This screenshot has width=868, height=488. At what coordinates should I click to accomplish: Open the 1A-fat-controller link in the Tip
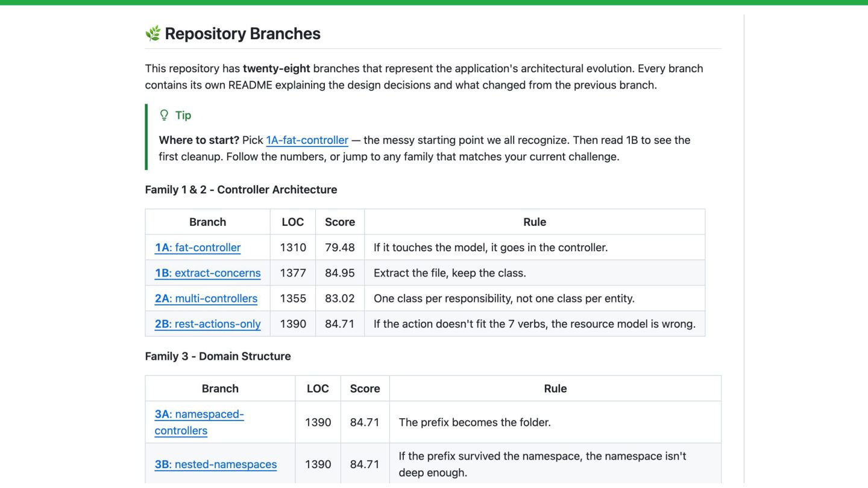pos(307,140)
